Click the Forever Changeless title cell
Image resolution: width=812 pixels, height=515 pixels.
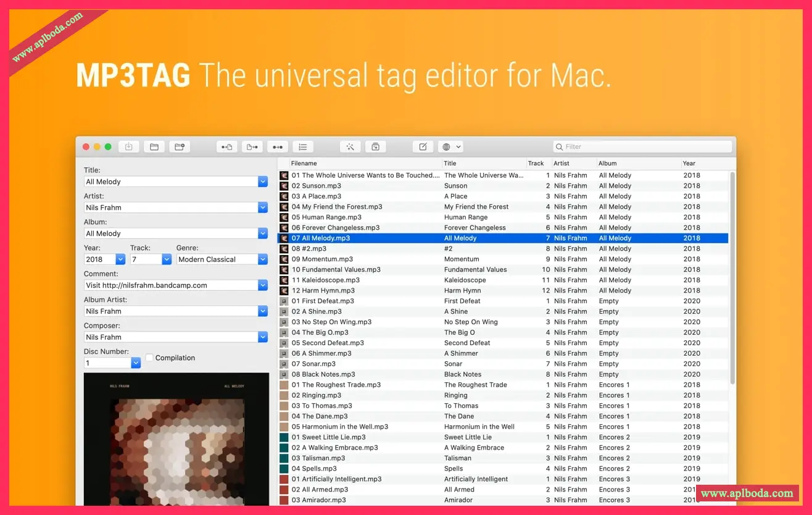click(474, 228)
